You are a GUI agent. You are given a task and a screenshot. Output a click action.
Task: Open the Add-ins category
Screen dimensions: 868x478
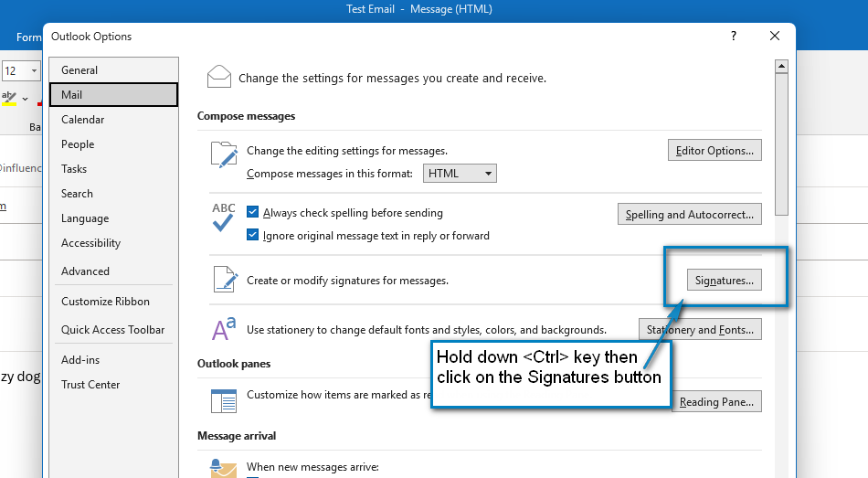113,359
